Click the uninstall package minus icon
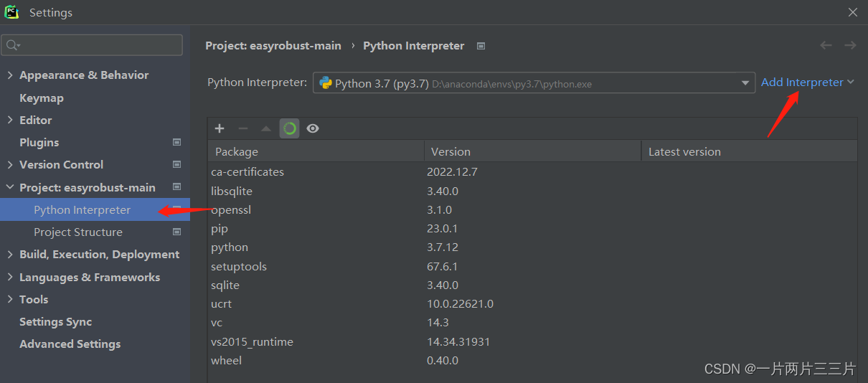The image size is (868, 383). pos(243,128)
